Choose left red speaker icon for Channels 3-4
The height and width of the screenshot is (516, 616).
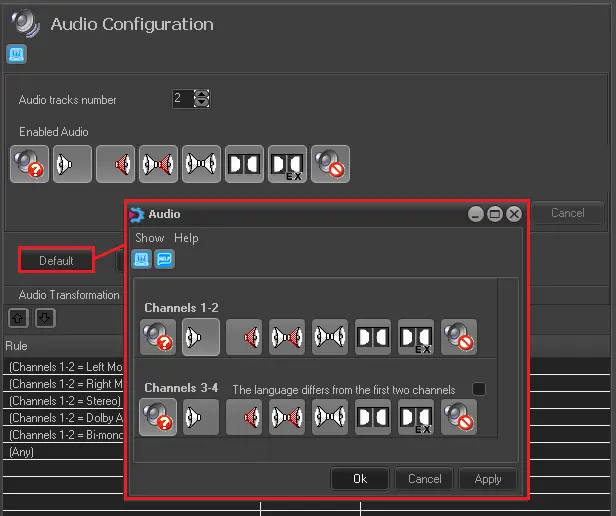coord(244,417)
